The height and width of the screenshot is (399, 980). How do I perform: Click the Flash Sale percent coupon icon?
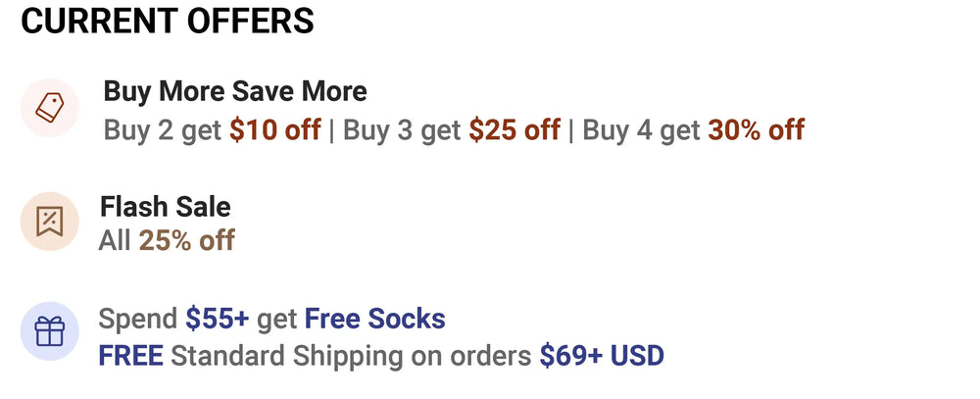49,223
